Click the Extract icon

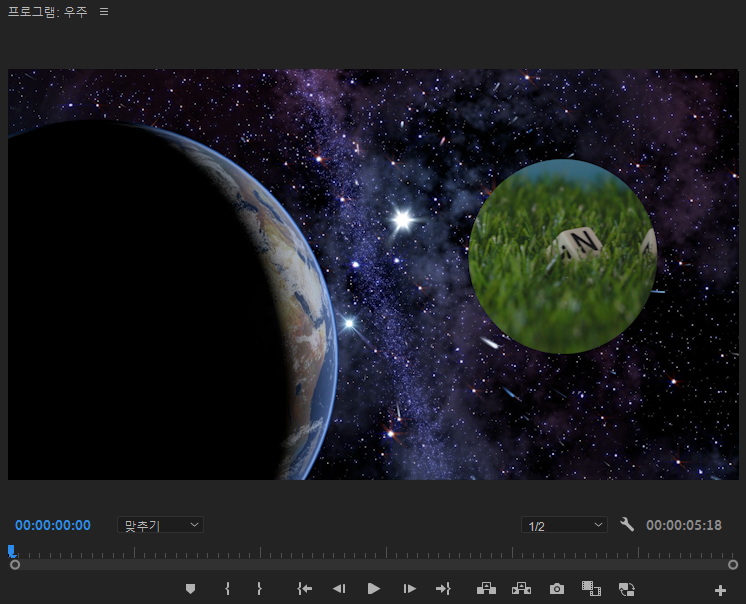(521, 589)
